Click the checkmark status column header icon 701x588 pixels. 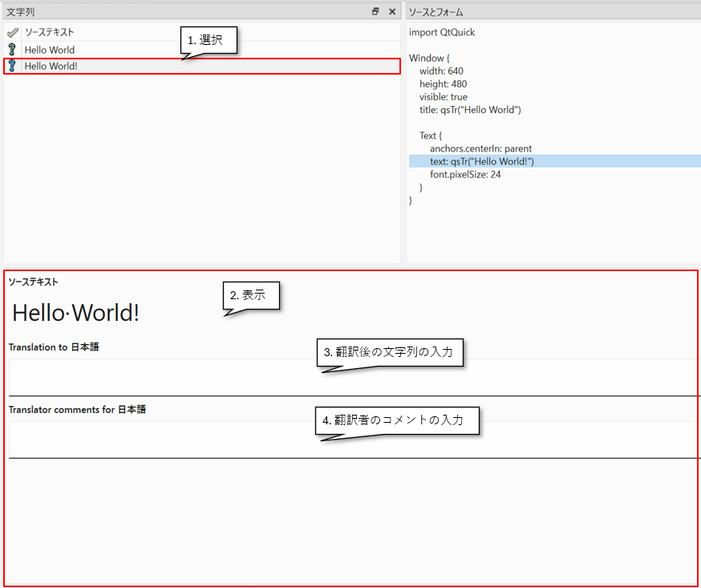(x=12, y=33)
